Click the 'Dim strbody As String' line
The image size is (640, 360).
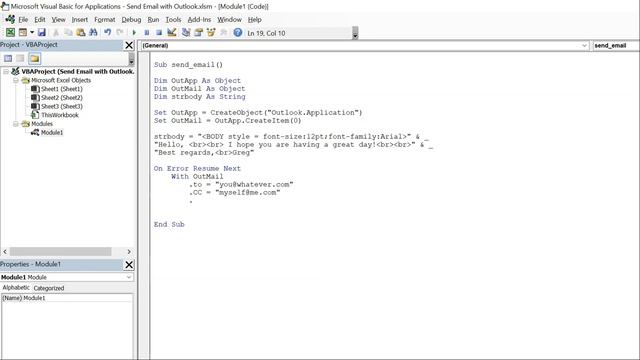point(200,96)
